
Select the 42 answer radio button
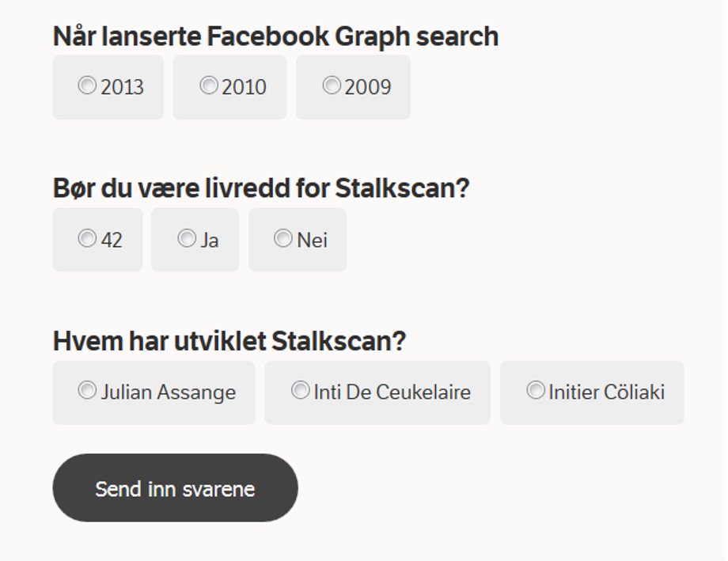87,238
